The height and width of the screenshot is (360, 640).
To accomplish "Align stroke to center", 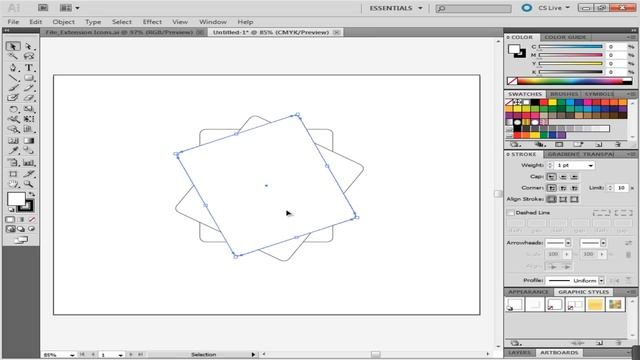I will click(x=551, y=199).
